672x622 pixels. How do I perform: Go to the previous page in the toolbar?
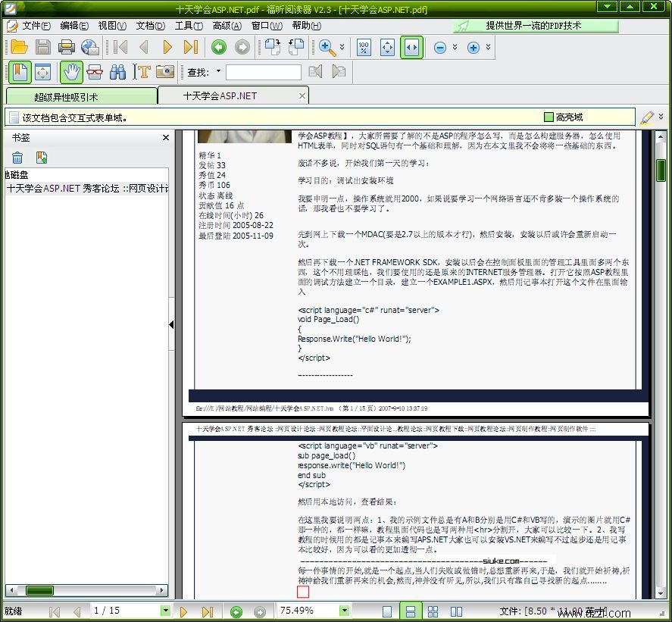pos(144,47)
